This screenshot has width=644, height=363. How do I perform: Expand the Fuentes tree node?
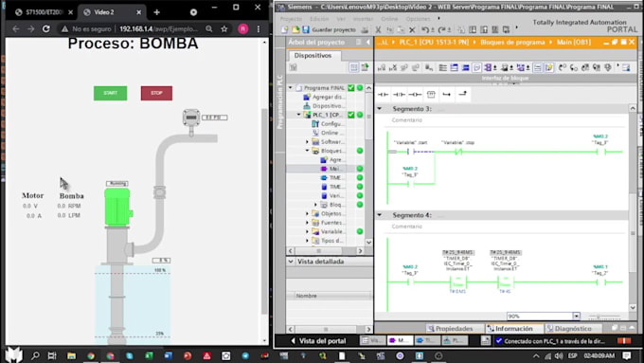click(307, 223)
